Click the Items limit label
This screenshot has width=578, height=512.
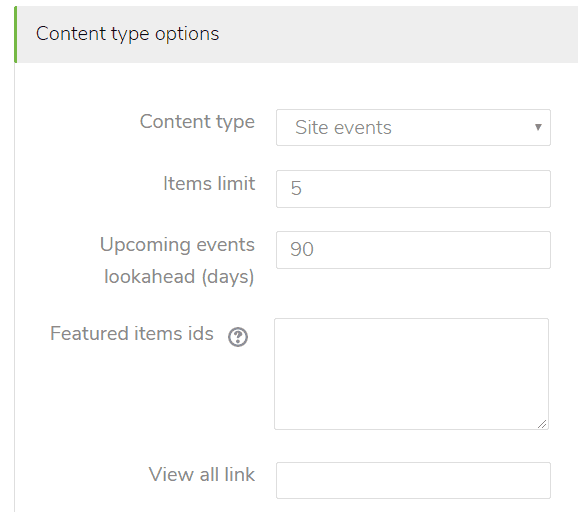click(209, 183)
